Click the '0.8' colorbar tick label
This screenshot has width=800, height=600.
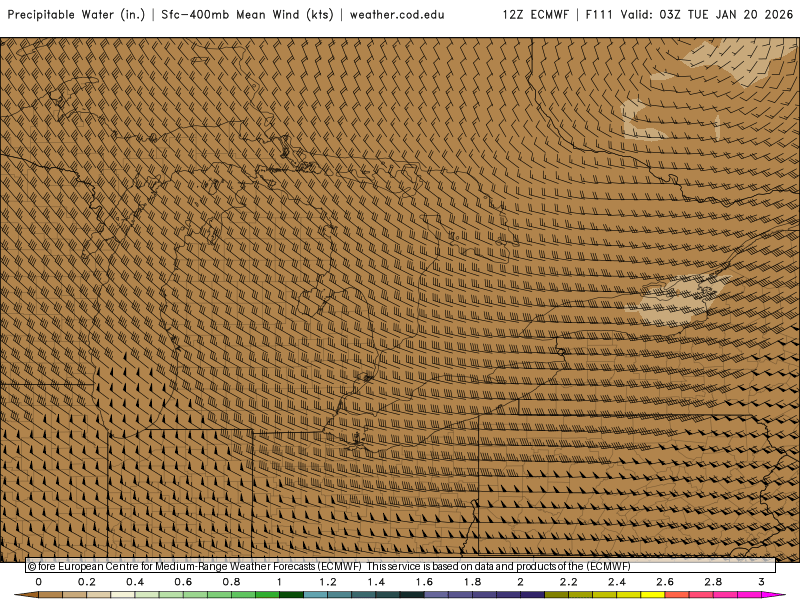[232, 582]
